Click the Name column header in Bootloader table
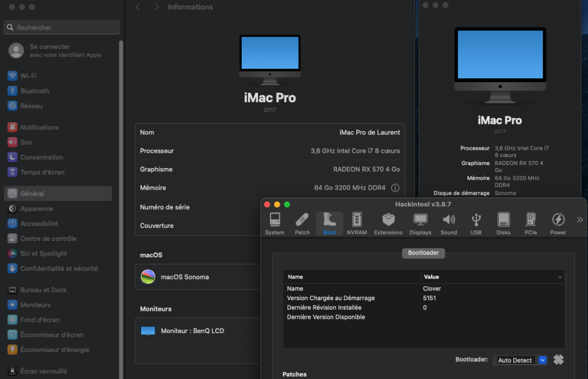588x379 pixels. coord(295,277)
